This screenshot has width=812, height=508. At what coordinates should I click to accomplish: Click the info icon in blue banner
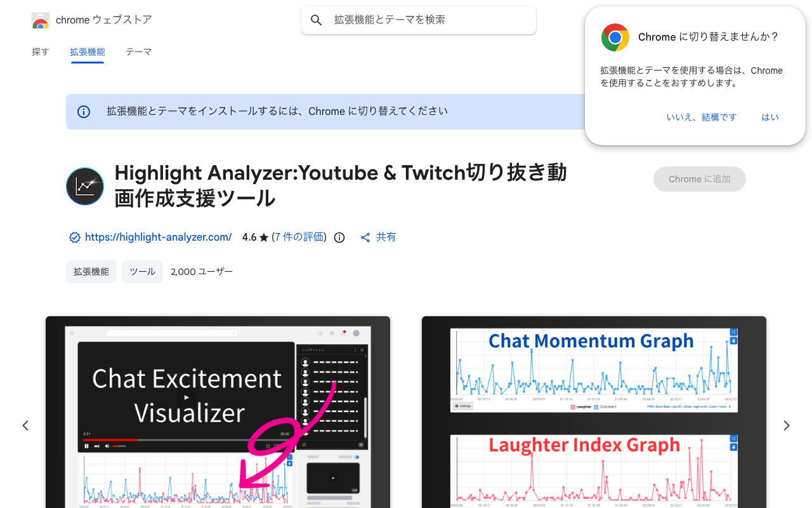pyautogui.click(x=84, y=112)
